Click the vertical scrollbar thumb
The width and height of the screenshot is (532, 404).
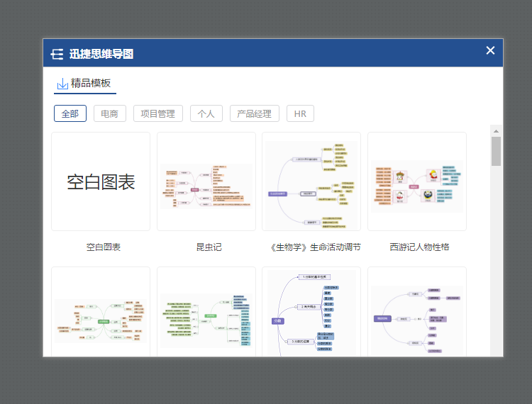[496, 151]
